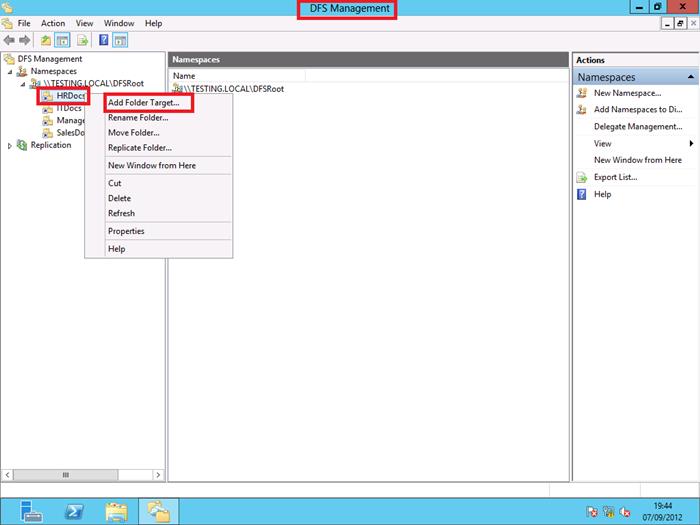Screen dimensions: 700x525
Task: Click the Forward arrow toolbar icon
Action: pos(25,41)
